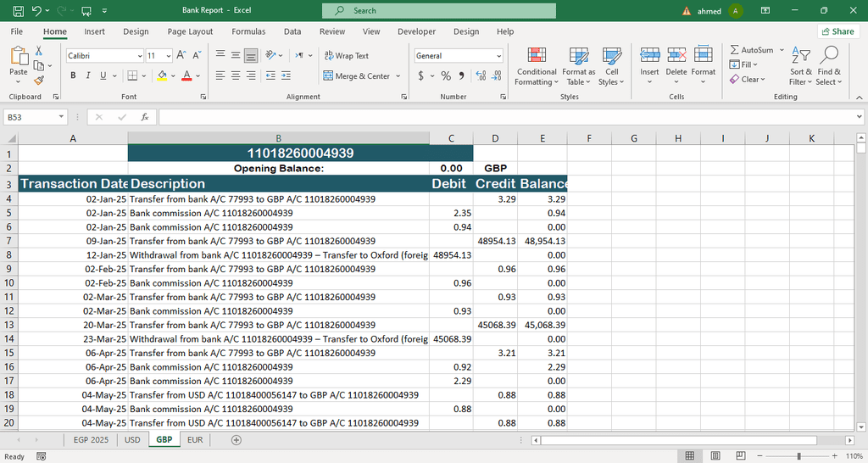Toggle Italic formatting
Image resolution: width=868 pixels, height=463 pixels.
(88, 75)
